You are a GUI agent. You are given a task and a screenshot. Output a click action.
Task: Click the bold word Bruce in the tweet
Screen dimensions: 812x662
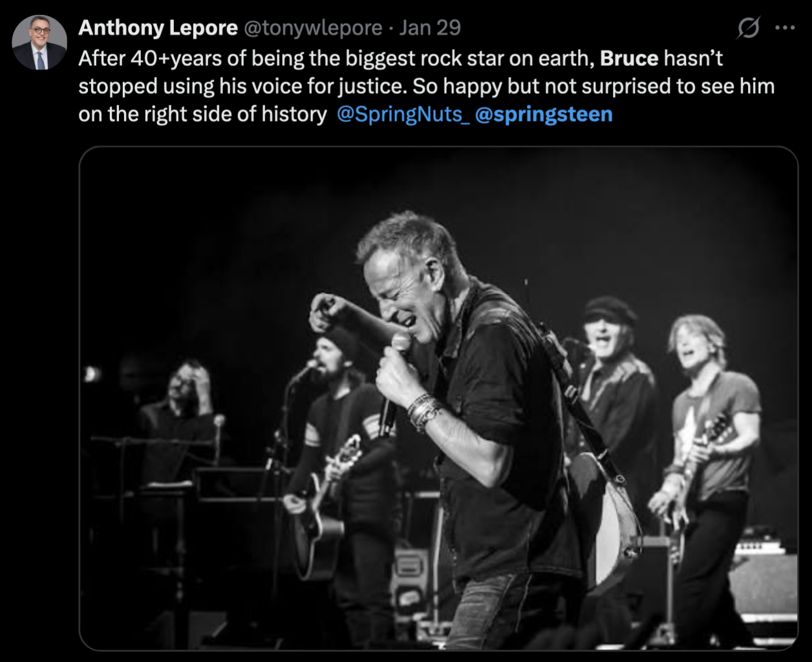coord(628,58)
